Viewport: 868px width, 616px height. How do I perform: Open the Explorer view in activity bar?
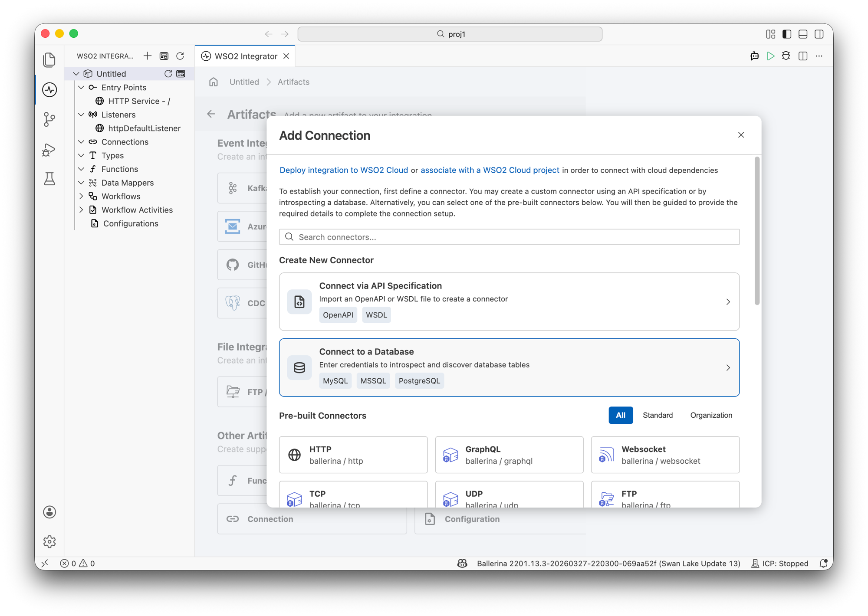click(x=49, y=60)
